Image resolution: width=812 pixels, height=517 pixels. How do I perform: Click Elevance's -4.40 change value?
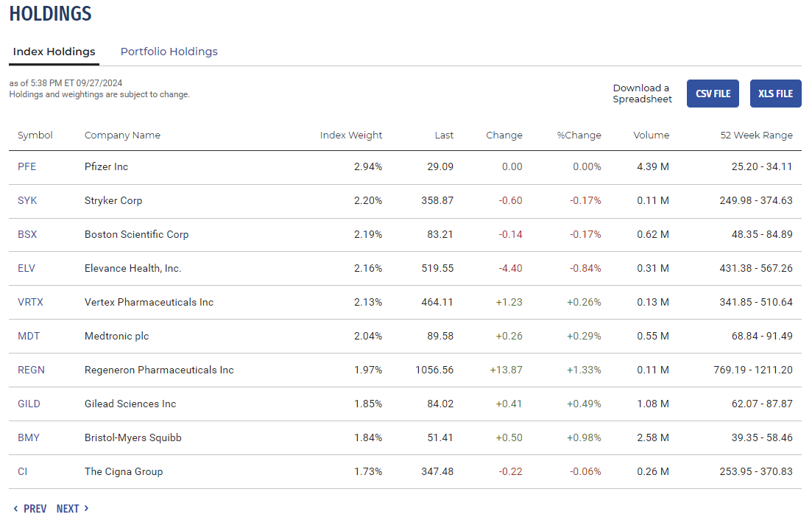click(510, 268)
